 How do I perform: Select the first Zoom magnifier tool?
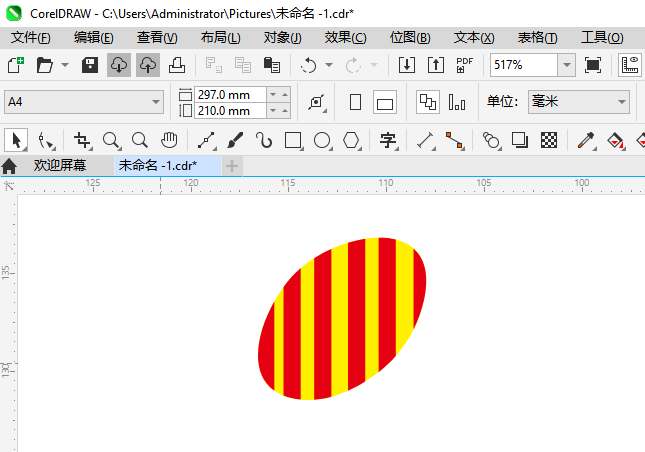tap(111, 141)
